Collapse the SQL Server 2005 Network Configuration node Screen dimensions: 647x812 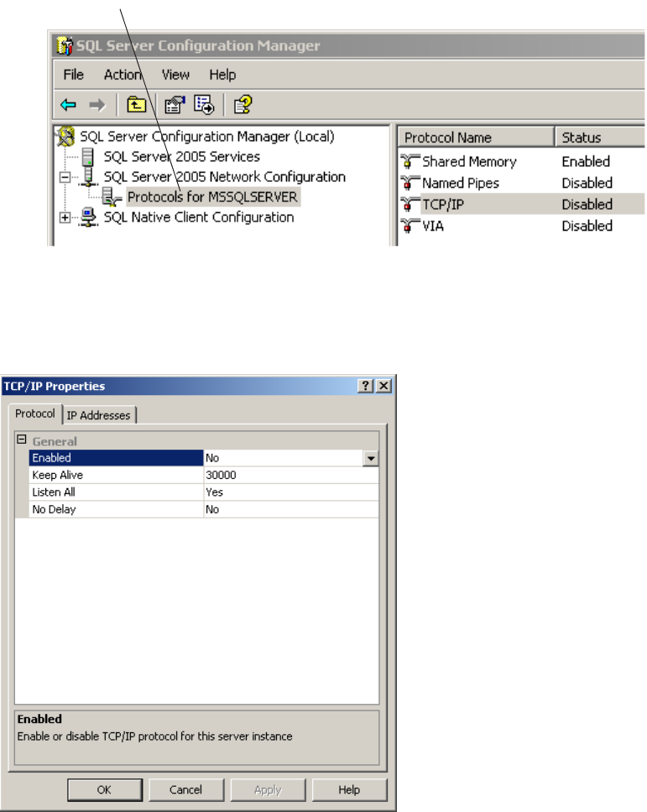pos(65,177)
